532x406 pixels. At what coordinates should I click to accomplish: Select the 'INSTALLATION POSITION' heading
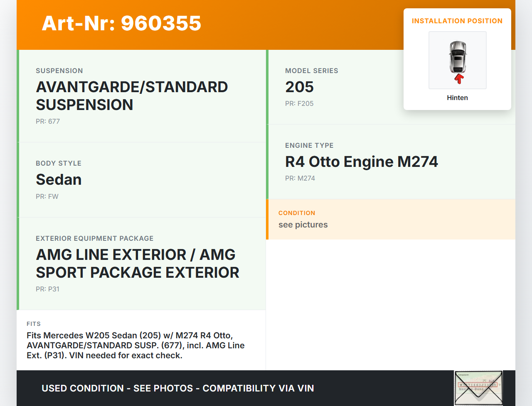[457, 21]
